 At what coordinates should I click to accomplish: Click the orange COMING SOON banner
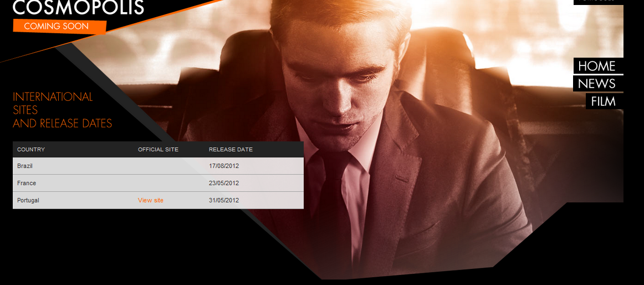tap(59, 26)
